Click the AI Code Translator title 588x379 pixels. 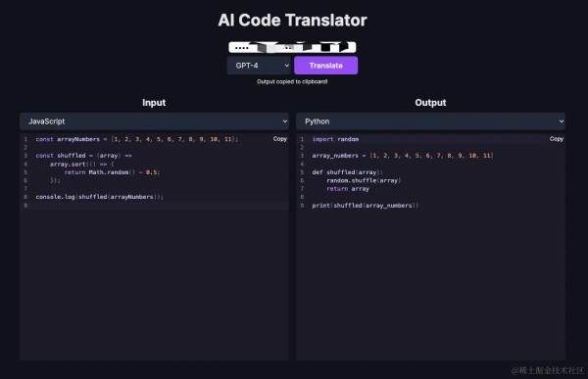(292, 21)
